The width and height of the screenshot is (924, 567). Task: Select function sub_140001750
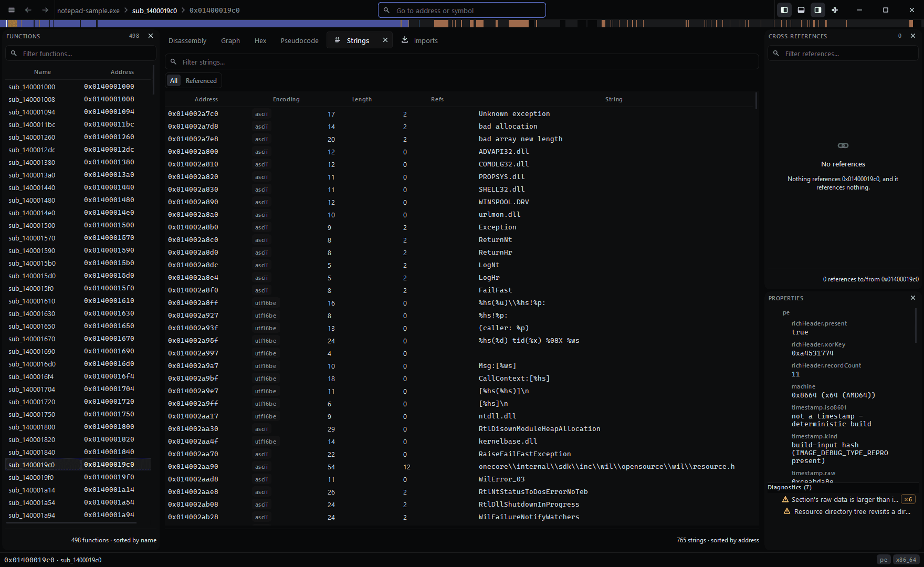[79, 414]
